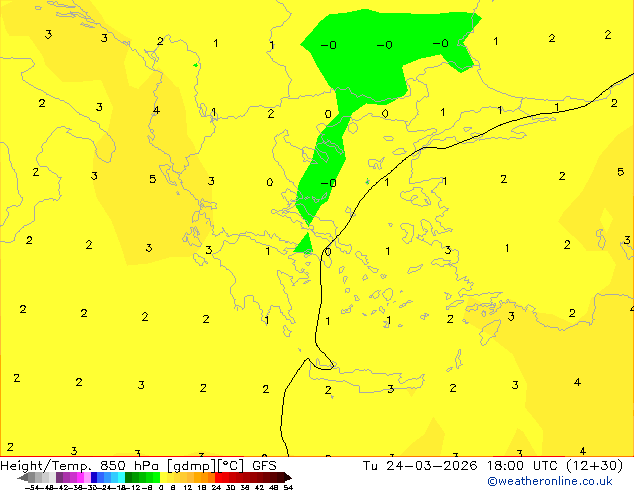
Task: Select the darkest green swatch in the legend
Action: [129, 477]
